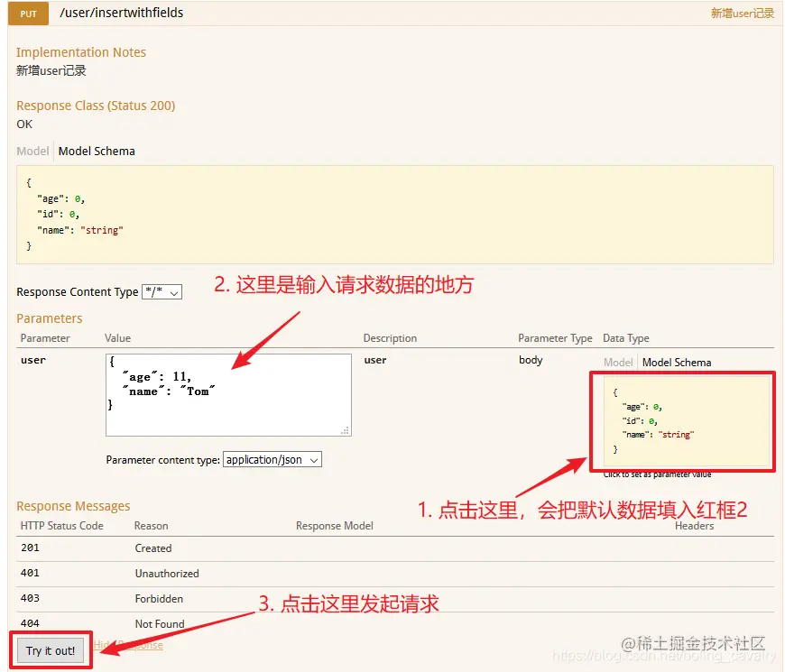Select Model Schema tab under Response Class
Image resolution: width=785 pixels, height=672 pixels.
[97, 152]
